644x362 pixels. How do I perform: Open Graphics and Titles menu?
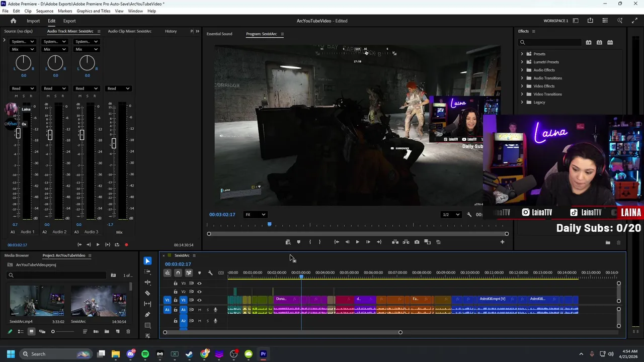tap(94, 11)
